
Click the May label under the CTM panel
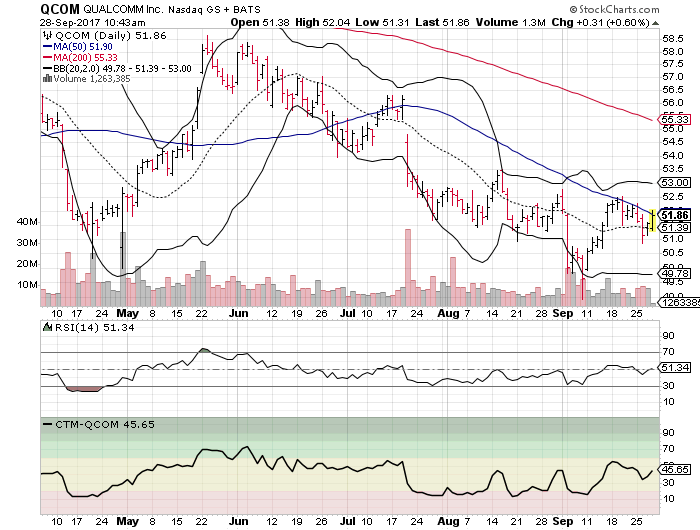pos(128,522)
